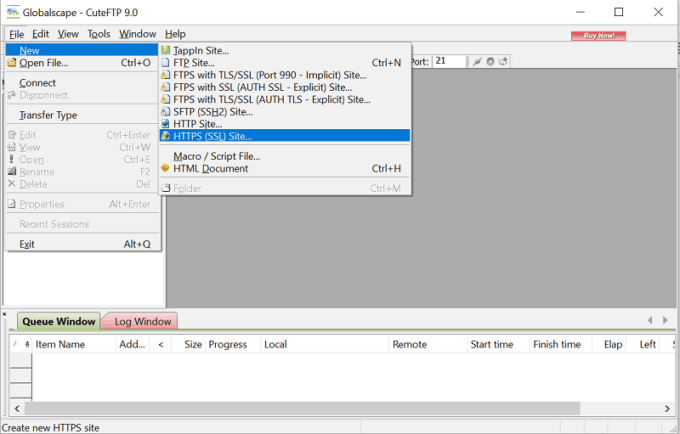Screen dimensions: 680x434
Task: Click the TappIn Site icon in the submenu
Action: [165, 50]
